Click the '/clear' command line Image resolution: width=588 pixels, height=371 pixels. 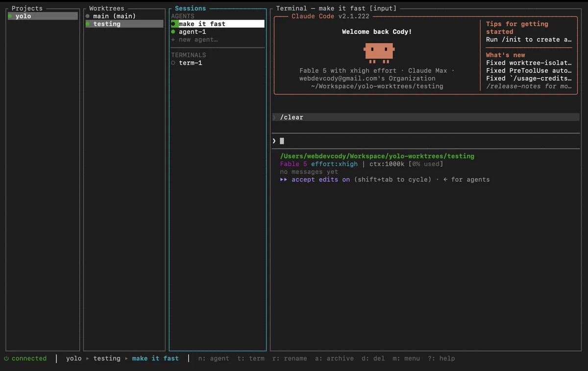click(x=426, y=117)
